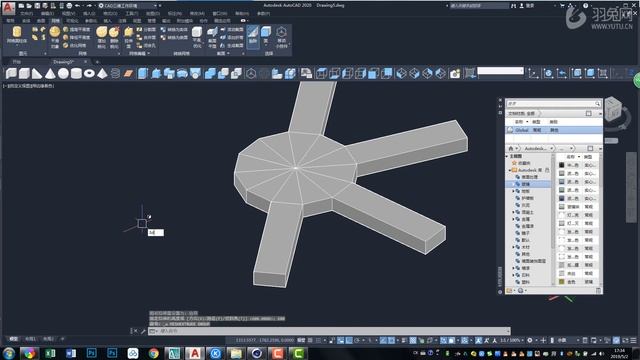
Task: Click the Global material preview swatch
Action: tap(510, 130)
